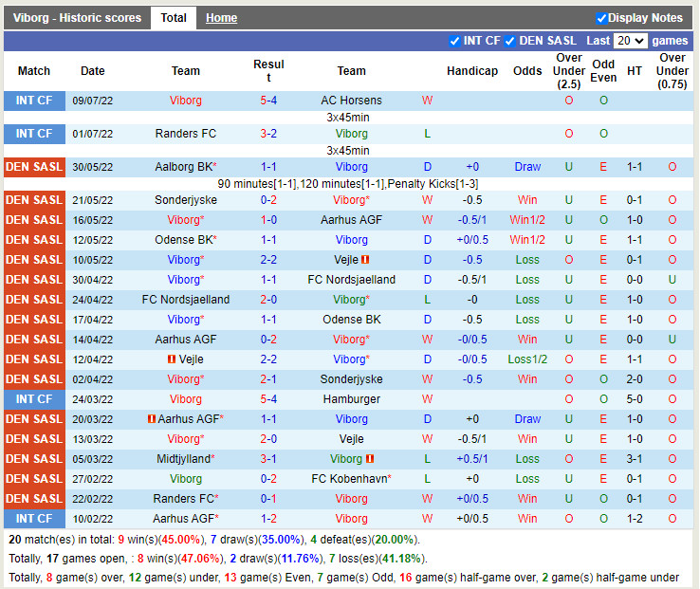The image size is (700, 589).
Task: Click red card icon beside Vejle on 10/05/22
Action: 365,260
